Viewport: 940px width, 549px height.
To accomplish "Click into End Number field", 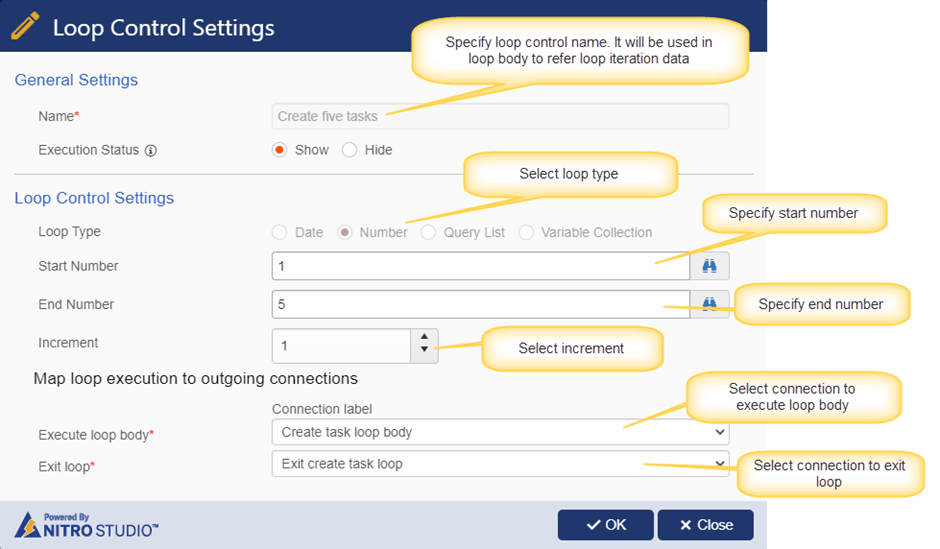I will coord(481,304).
